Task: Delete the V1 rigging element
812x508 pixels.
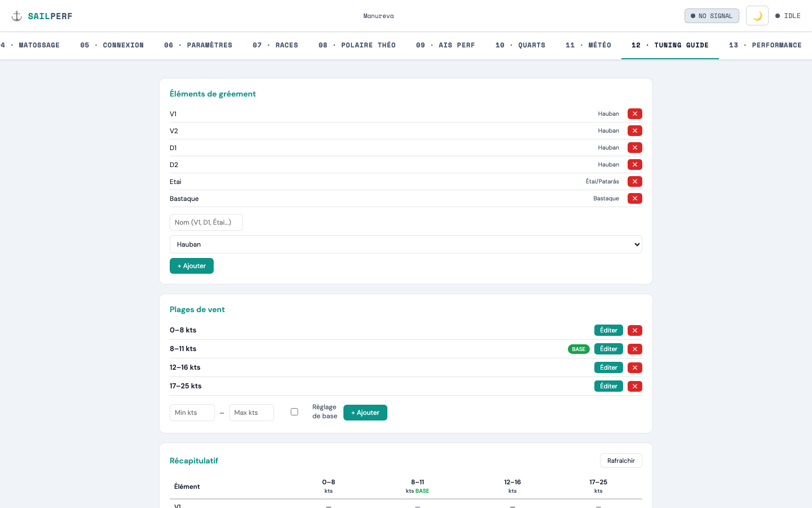Action: pos(635,114)
